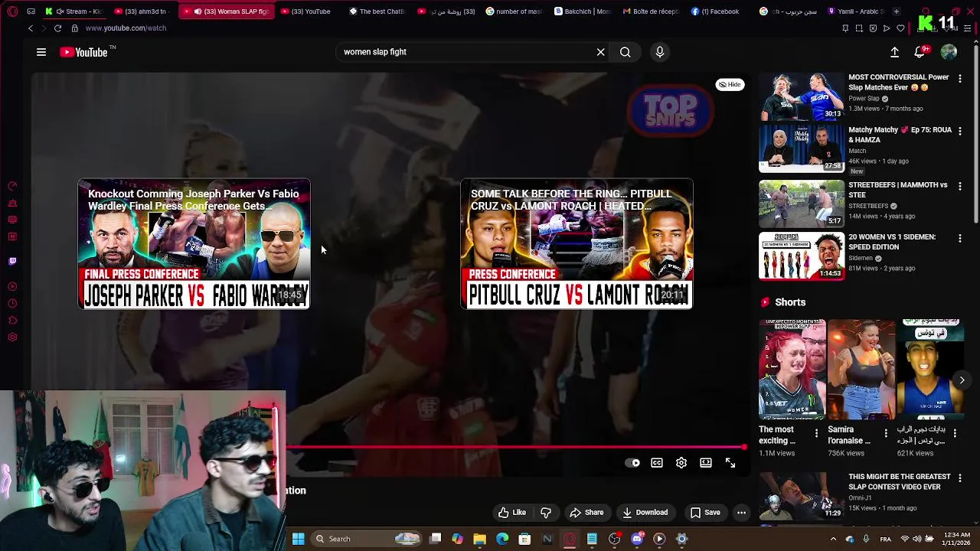Show next Shorts with right chevron

click(x=962, y=380)
